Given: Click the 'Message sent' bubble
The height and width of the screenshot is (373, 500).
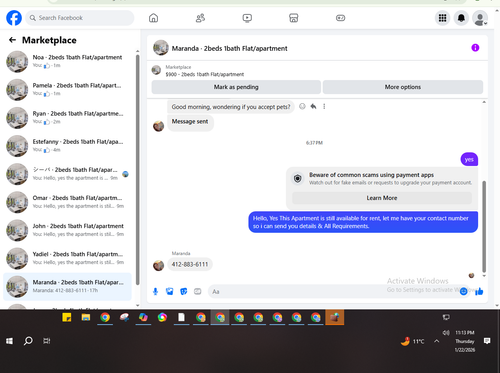Looking at the screenshot, I should [x=190, y=122].
